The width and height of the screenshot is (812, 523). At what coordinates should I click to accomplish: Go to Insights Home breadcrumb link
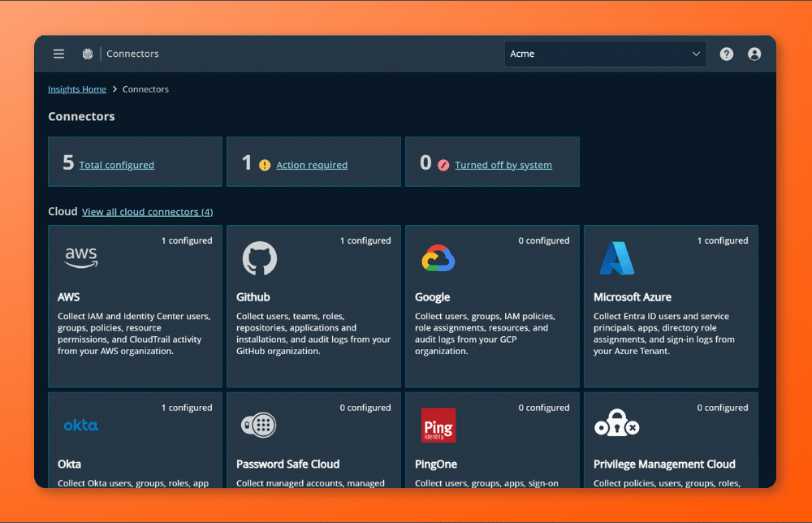(77, 89)
